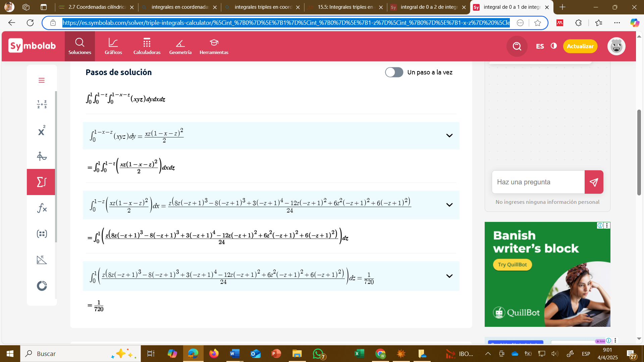
Task: Switch to the '15.5: Integrales triples' browser tab
Action: click(x=345, y=7)
